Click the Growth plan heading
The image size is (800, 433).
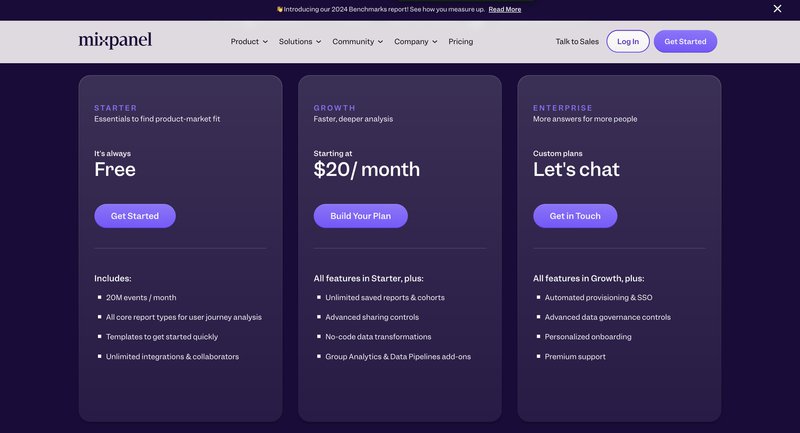[x=334, y=108]
